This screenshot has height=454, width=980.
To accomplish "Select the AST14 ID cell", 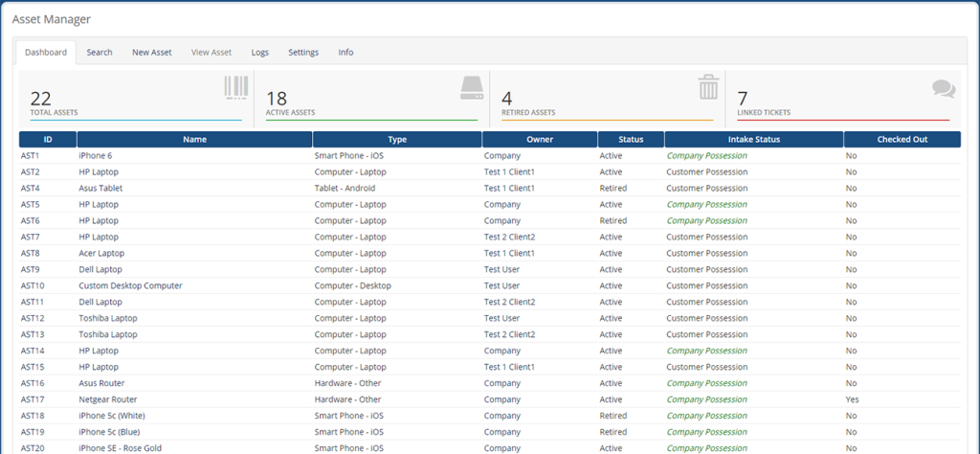I will tap(32, 351).
